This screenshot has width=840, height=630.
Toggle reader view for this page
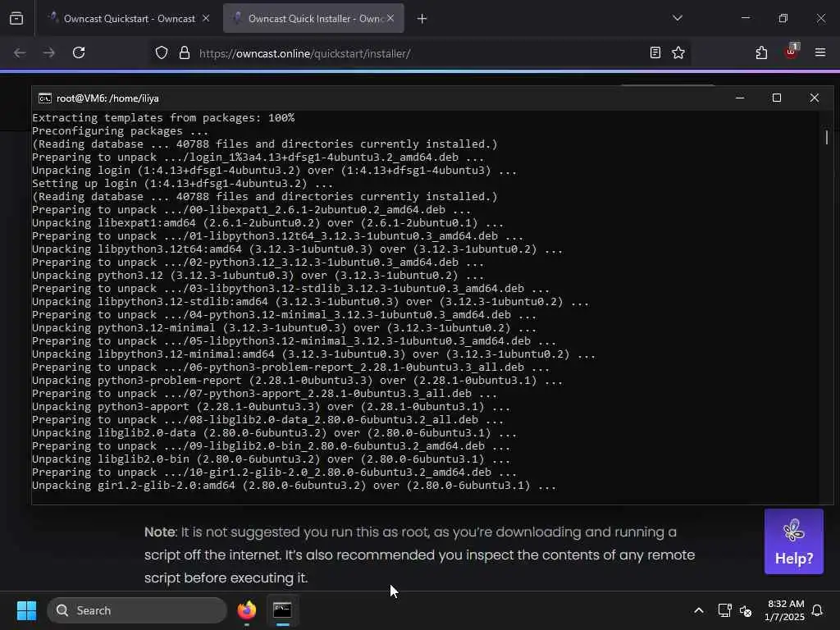coord(655,52)
